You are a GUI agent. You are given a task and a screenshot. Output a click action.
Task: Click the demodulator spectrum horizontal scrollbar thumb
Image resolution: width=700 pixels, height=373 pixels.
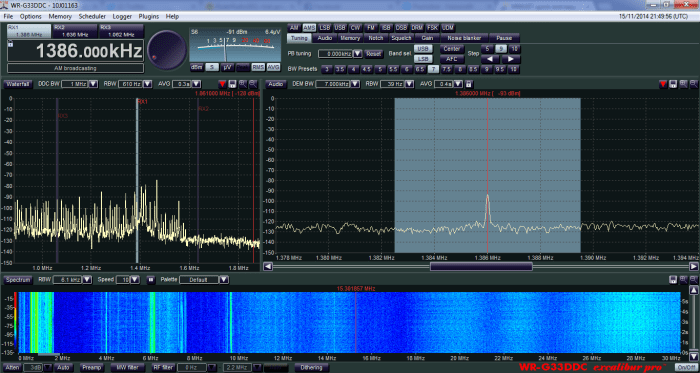[481, 266]
